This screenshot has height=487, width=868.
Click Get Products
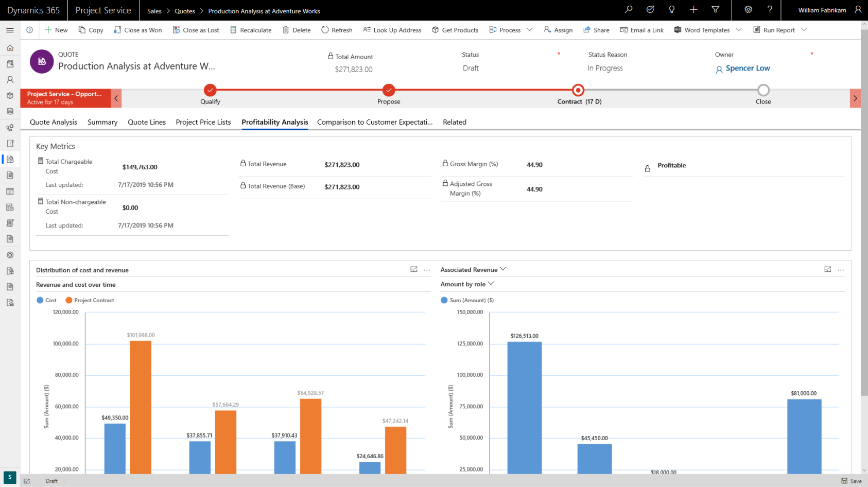455,30
